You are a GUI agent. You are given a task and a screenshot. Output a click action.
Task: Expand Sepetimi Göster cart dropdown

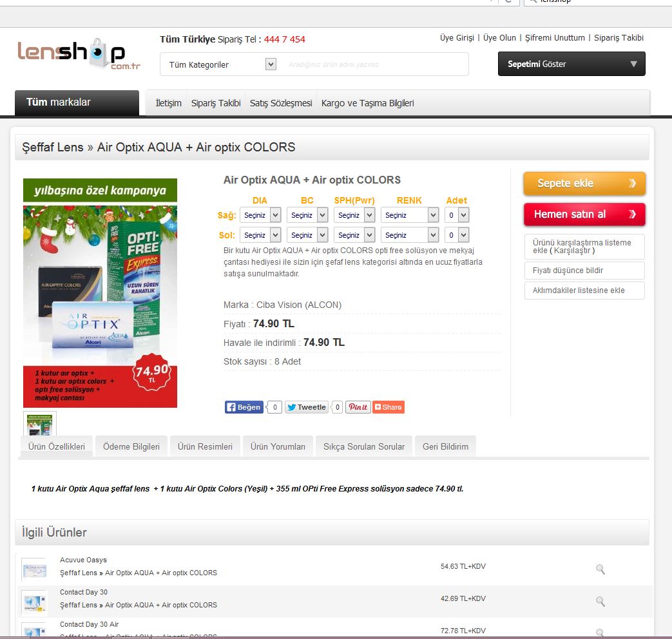click(571, 64)
